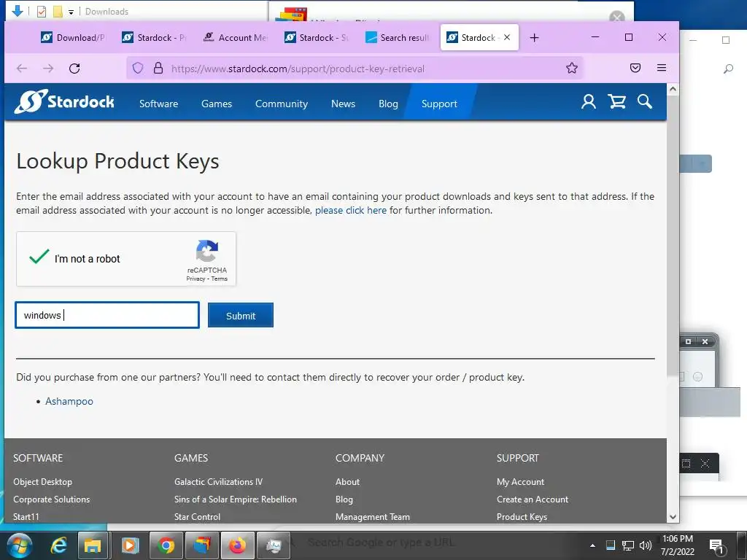
Task: Open Star Control footer link
Action: (x=197, y=517)
